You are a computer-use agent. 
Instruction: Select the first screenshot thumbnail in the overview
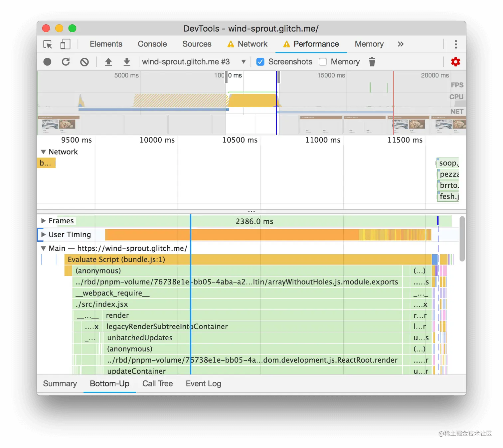click(x=59, y=125)
